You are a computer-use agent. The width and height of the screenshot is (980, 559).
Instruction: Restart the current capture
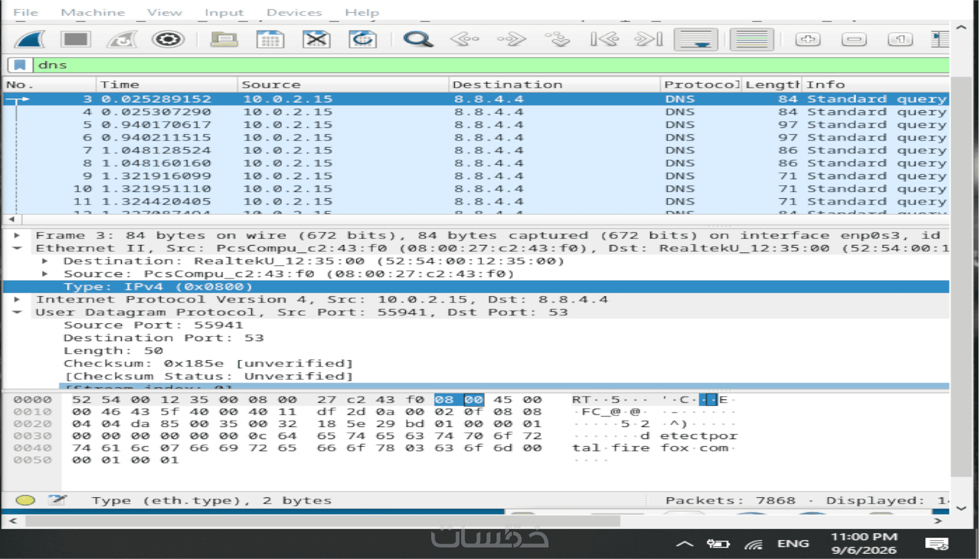[122, 39]
